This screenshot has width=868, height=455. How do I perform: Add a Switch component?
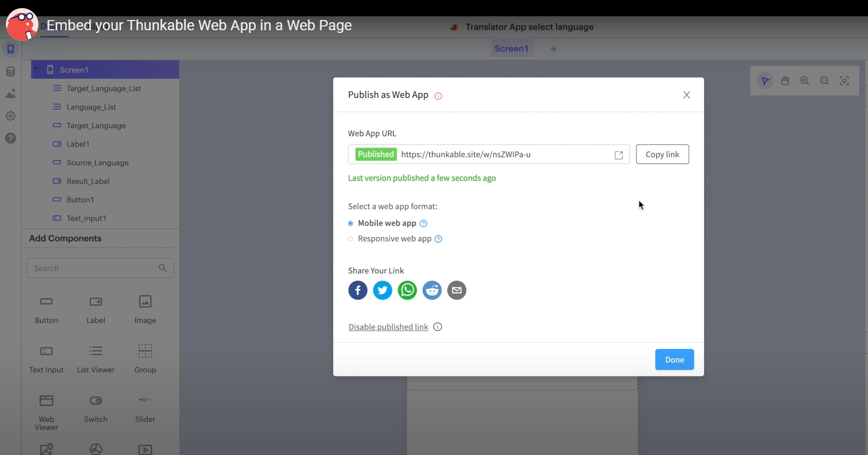pyautogui.click(x=96, y=408)
